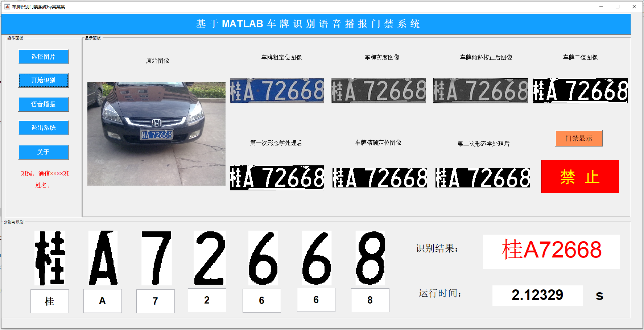Maximize the window

618,7
